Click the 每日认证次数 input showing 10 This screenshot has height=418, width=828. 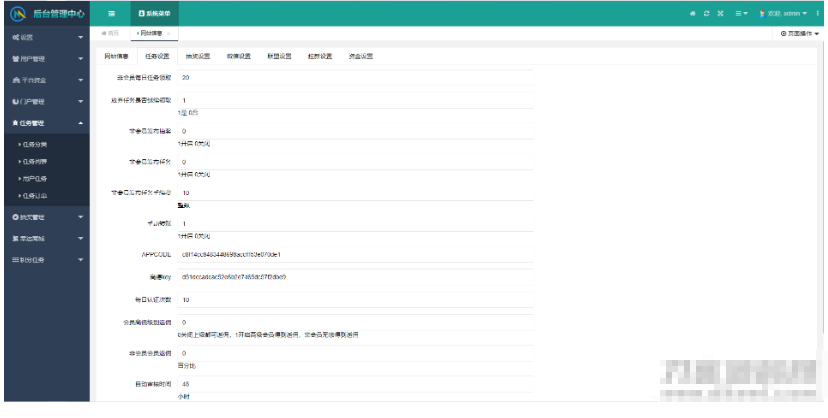point(355,300)
